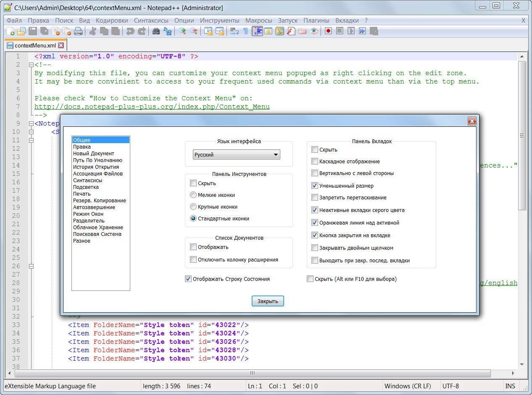Click the Play macro toolbar icon

[351, 31]
